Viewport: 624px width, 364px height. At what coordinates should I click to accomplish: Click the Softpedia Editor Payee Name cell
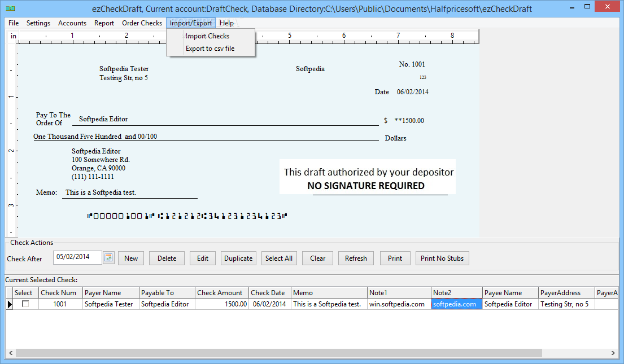[x=510, y=304]
